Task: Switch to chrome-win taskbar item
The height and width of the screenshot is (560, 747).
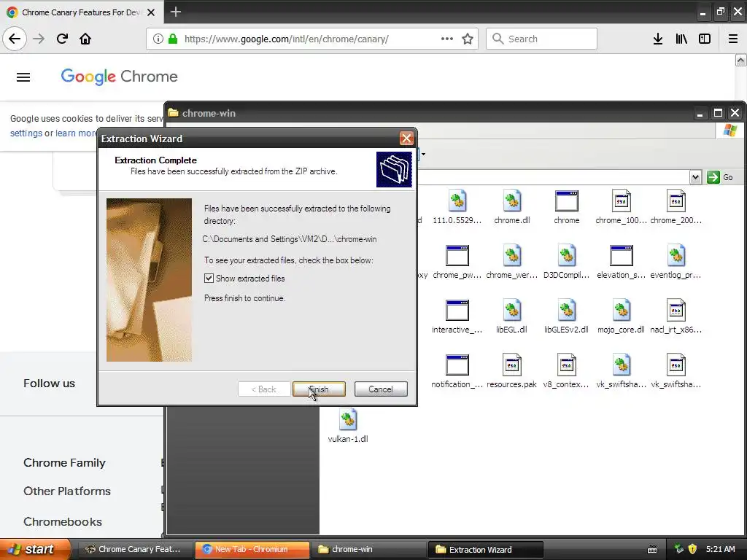Action: pos(368,549)
